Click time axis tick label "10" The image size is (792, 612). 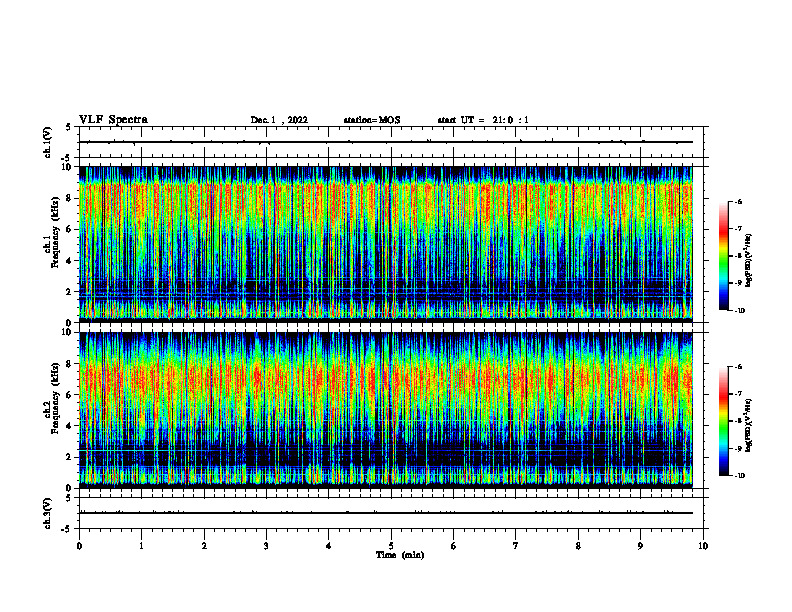[703, 546]
